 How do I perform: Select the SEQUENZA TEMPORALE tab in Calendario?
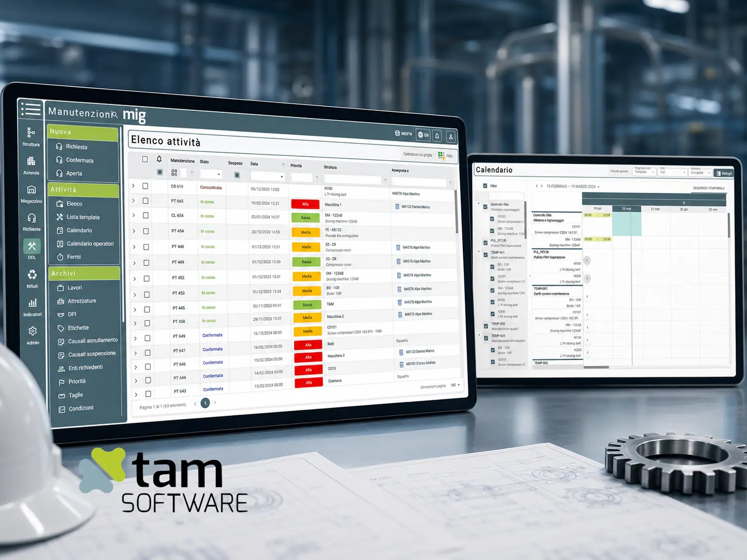point(709,188)
